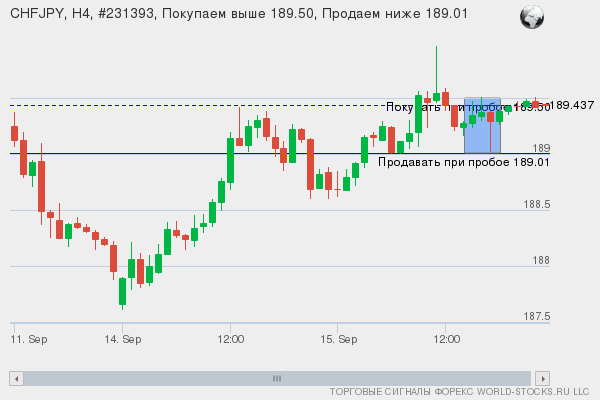
Task: Click the horizontal scrollbar grip handle
Action: [277, 379]
